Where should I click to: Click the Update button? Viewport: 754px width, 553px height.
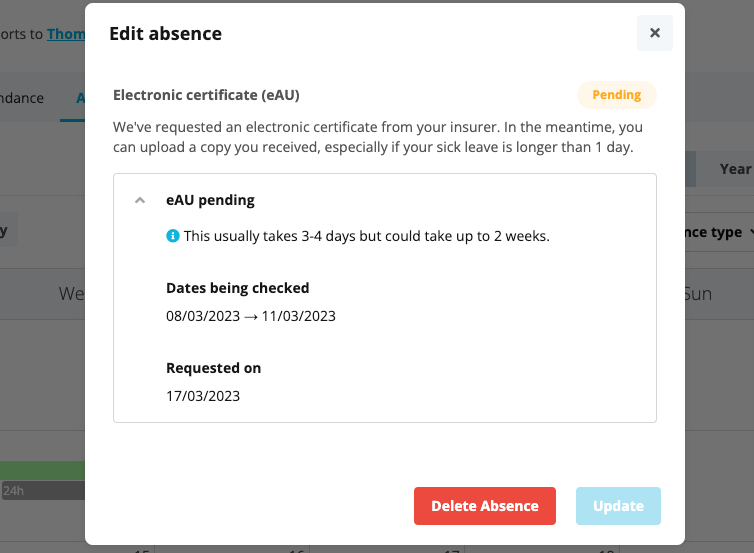618,506
